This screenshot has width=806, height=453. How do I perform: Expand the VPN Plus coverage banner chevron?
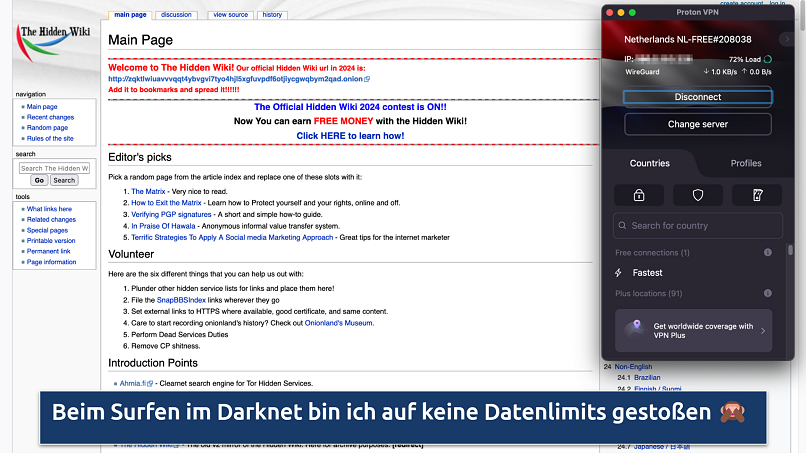[763, 330]
